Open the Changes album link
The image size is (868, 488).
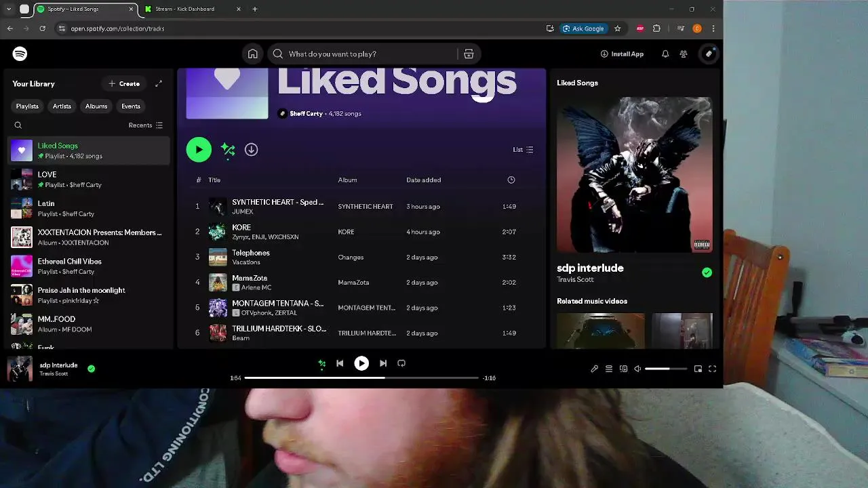pos(351,258)
